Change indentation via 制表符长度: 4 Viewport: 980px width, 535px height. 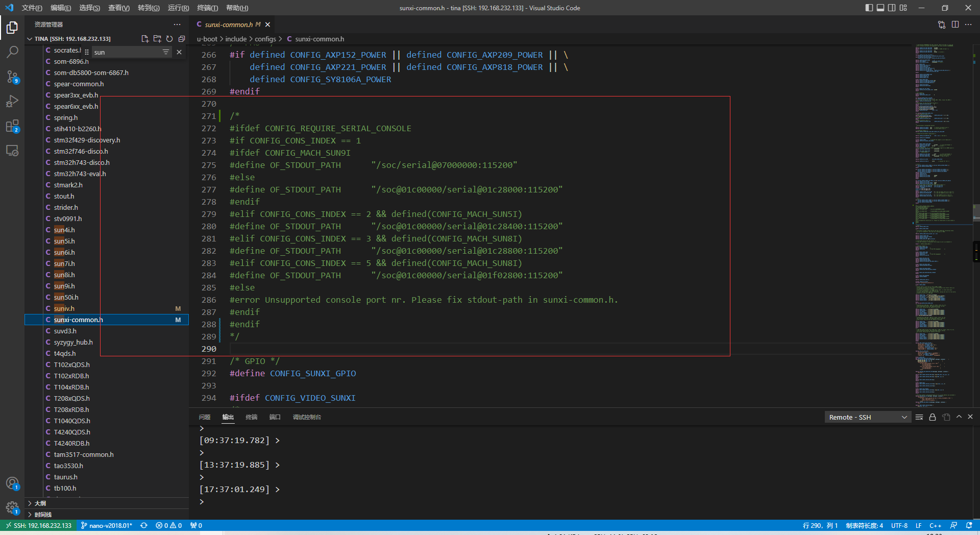pos(864,525)
